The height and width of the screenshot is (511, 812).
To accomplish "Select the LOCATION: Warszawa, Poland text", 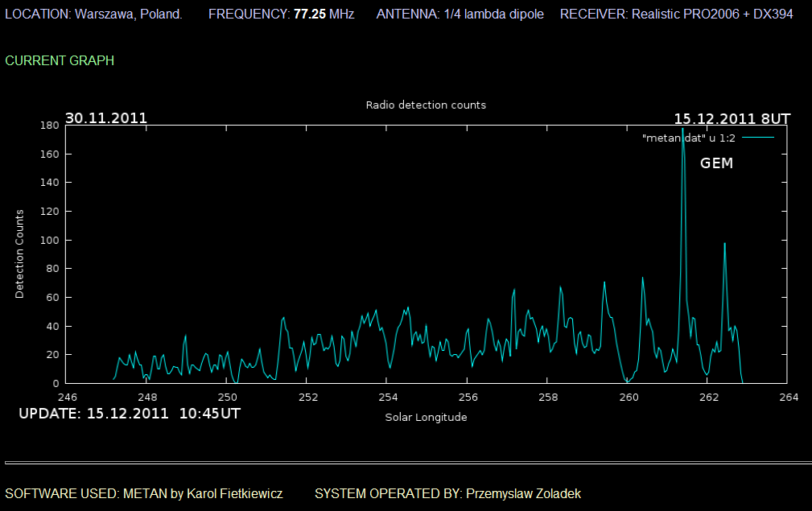I will tap(99, 14).
